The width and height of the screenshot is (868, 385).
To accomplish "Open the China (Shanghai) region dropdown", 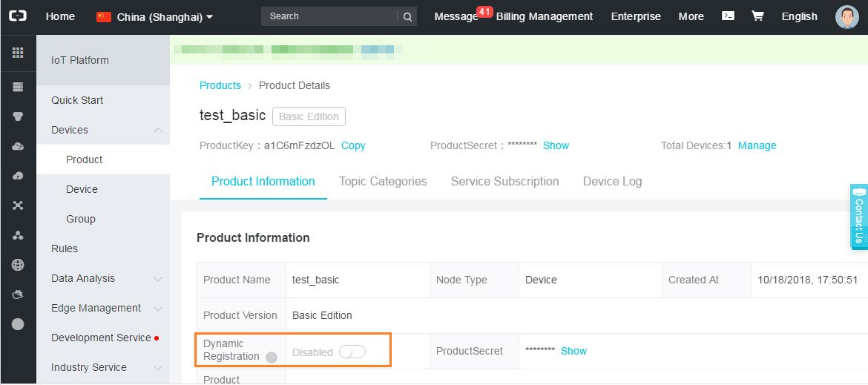I will (156, 16).
